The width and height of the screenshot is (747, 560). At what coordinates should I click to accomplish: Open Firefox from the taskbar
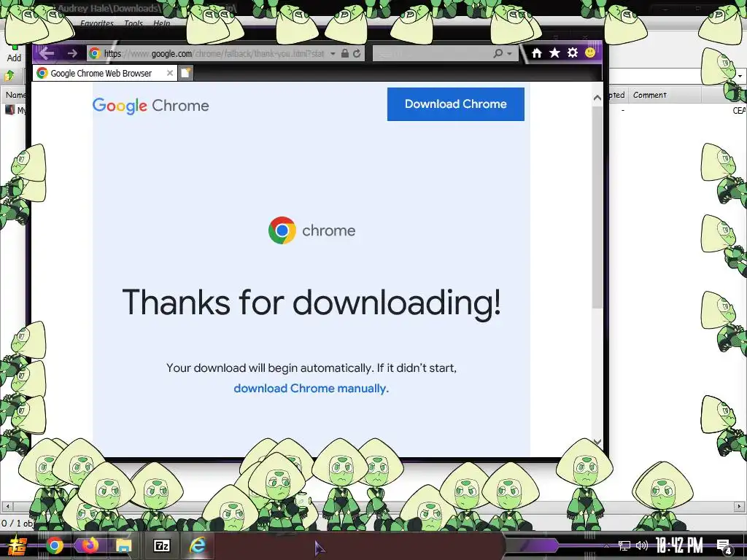[x=90, y=545]
